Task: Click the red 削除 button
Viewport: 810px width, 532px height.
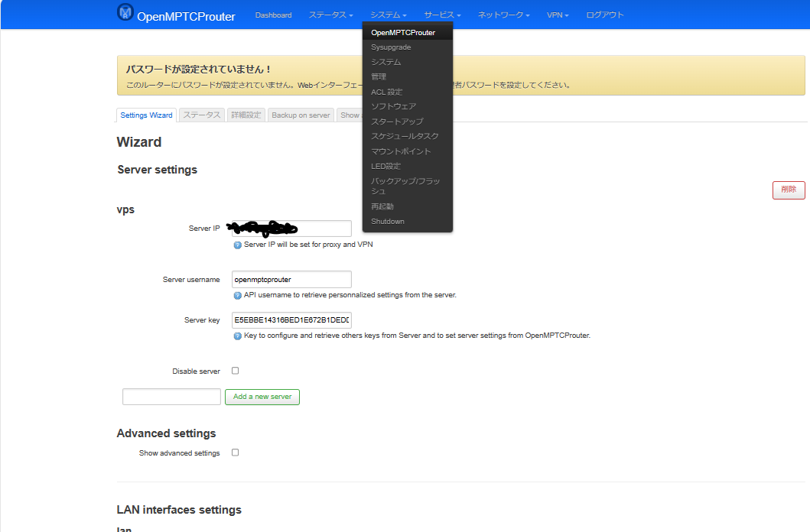Action: (x=789, y=190)
